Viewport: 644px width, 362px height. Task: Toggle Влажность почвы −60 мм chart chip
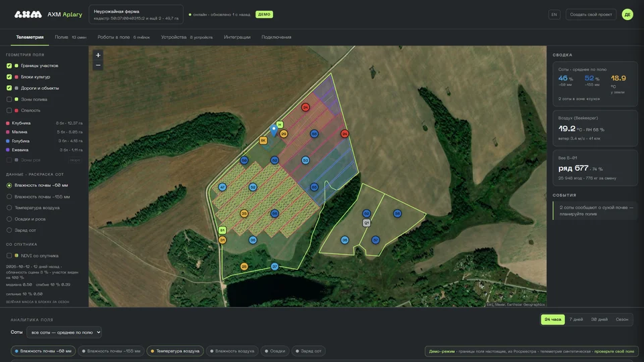[x=43, y=351]
